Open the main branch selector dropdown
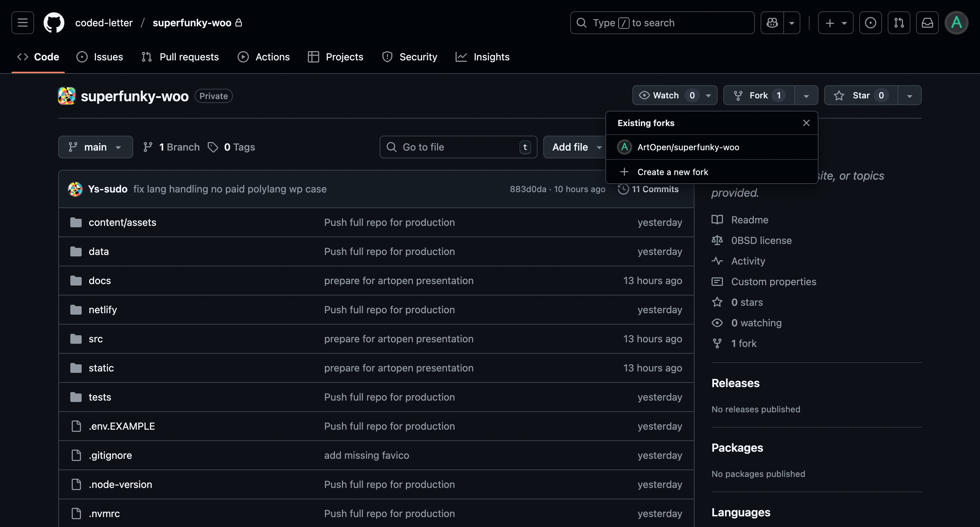This screenshot has width=980, height=527. [96, 147]
